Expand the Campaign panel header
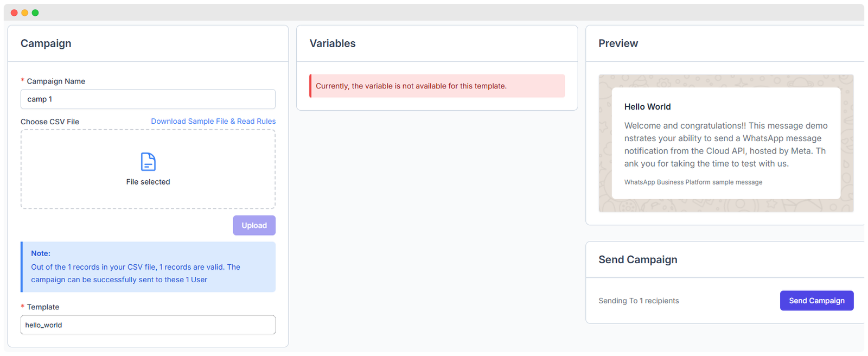Viewport: 868px width, 356px height. click(x=46, y=43)
